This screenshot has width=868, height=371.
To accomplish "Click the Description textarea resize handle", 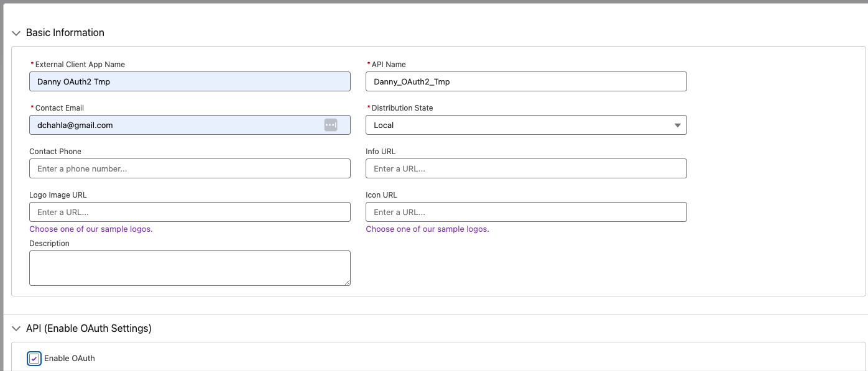I will [x=347, y=282].
